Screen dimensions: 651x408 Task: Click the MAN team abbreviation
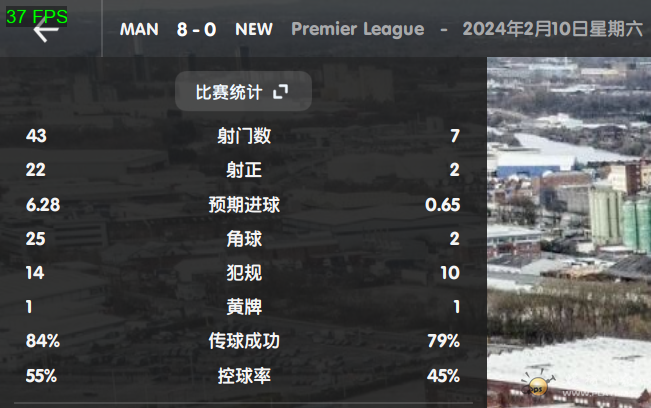pyautogui.click(x=139, y=29)
